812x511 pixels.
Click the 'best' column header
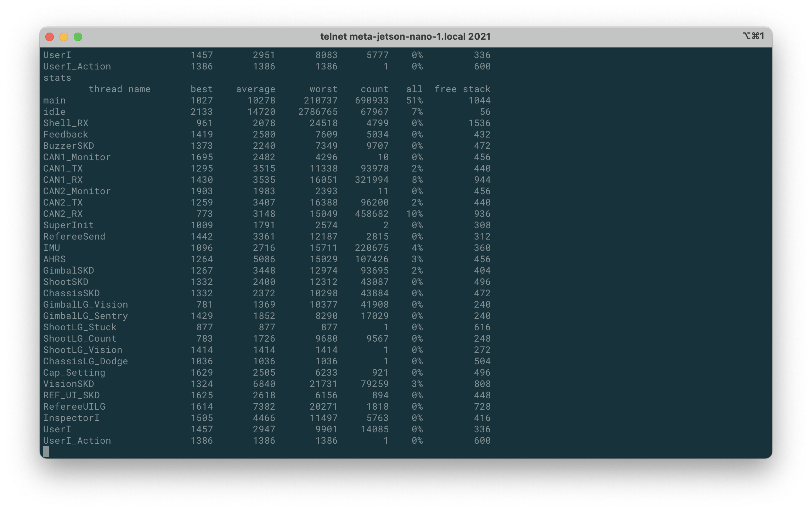tap(202, 89)
